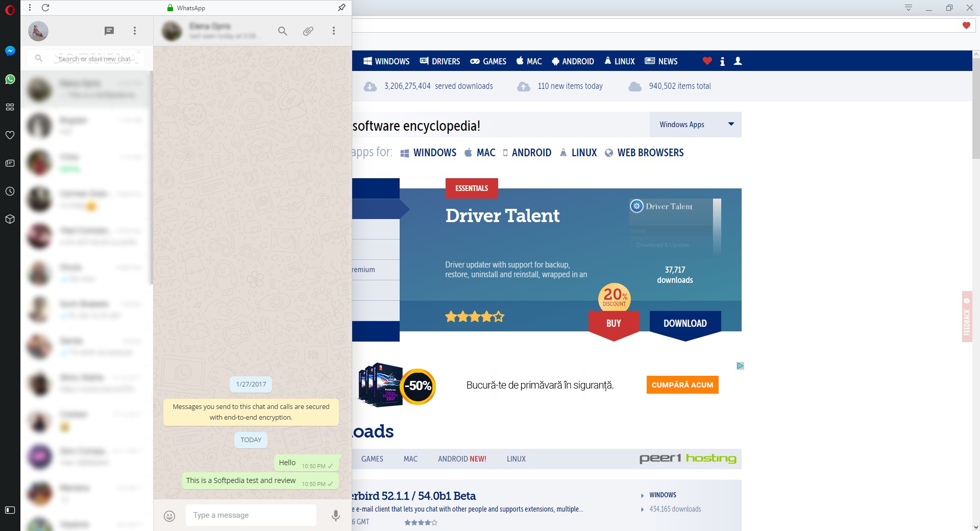Open the NEWS section in Softpedia nav
Image resolution: width=980 pixels, height=531 pixels.
point(661,61)
